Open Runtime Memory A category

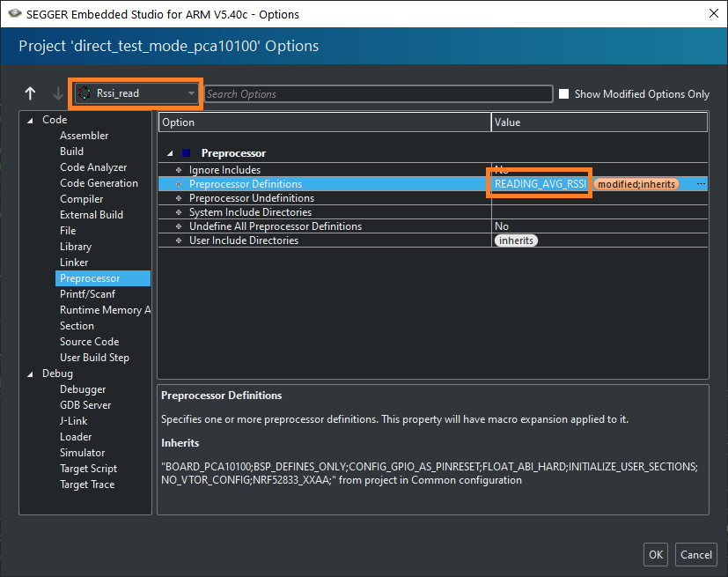point(105,310)
